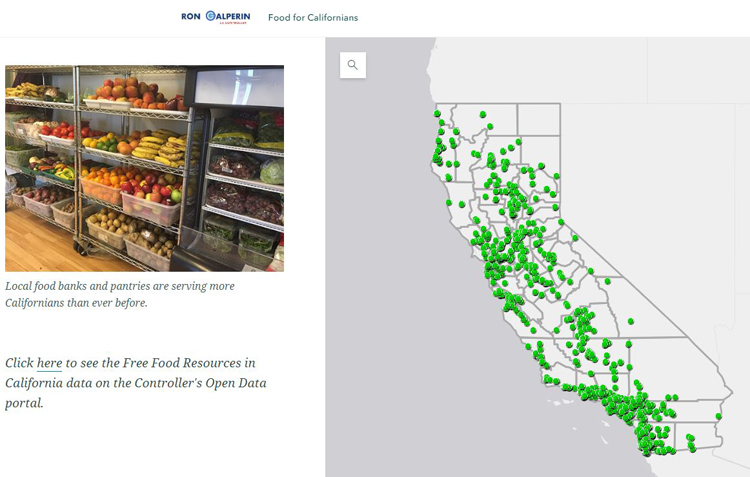Select the marker below the northernmost green marker
The image size is (750, 477).
(x=490, y=126)
